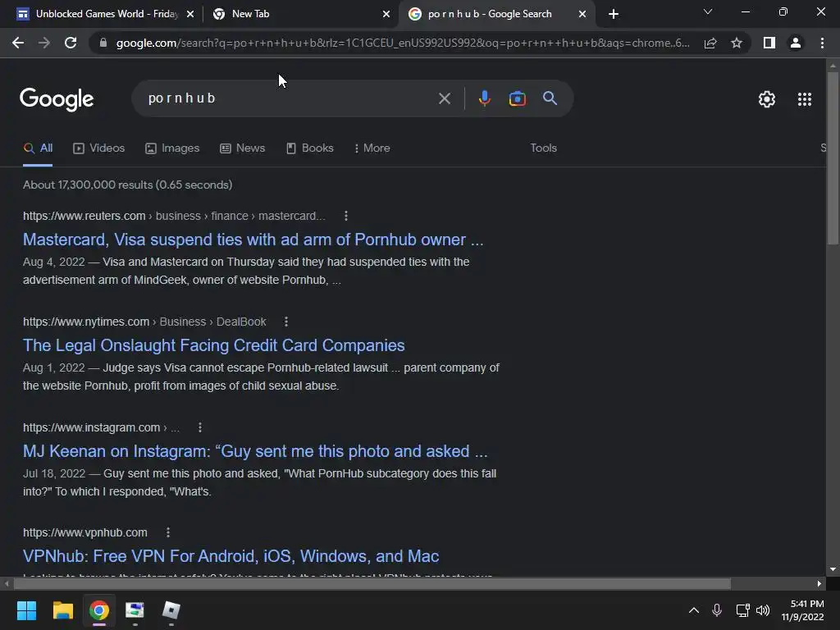Show hidden system tray icons
The height and width of the screenshot is (630, 840).
[x=693, y=610]
